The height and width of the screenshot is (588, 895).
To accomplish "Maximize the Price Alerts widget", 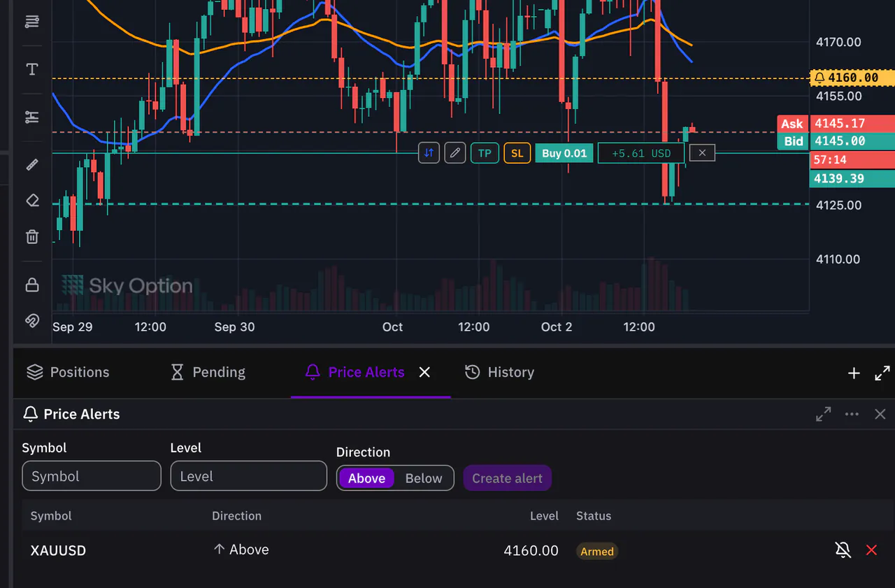I will 824,414.
